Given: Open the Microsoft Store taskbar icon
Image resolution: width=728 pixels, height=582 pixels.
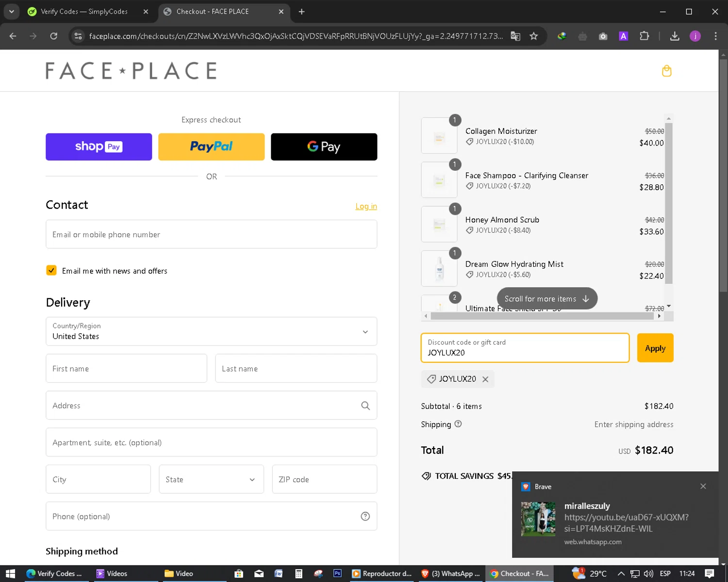Looking at the screenshot, I should (239, 574).
